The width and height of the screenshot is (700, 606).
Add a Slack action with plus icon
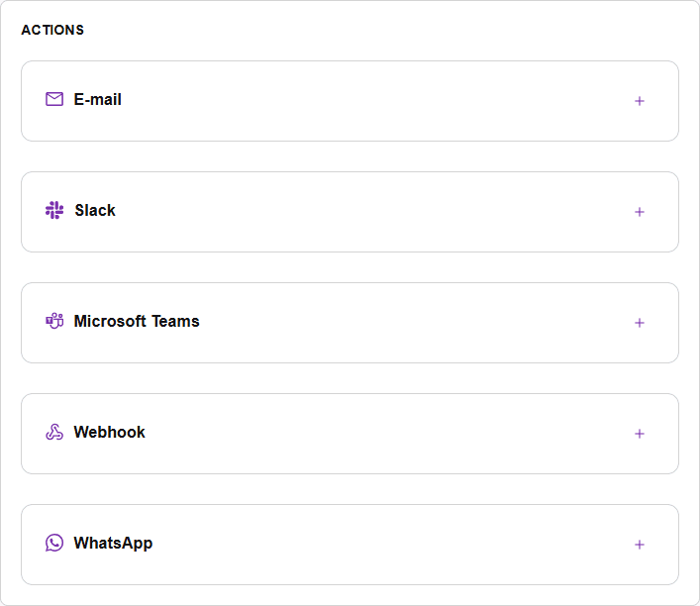[640, 212]
